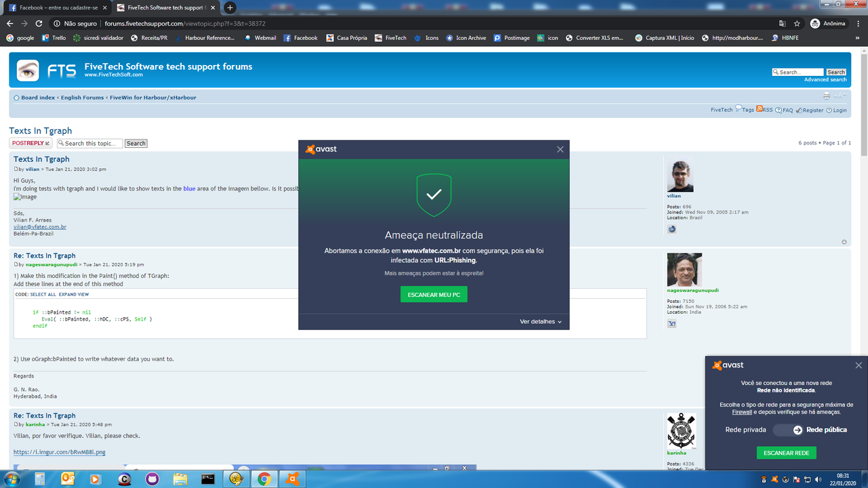Open the imgur.com/bRwMB8l.png link

click(x=60, y=452)
